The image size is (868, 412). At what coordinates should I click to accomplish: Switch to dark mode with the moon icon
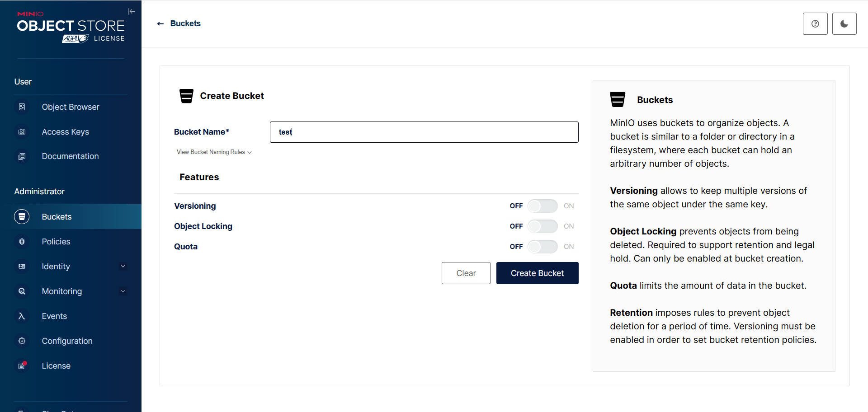click(844, 24)
